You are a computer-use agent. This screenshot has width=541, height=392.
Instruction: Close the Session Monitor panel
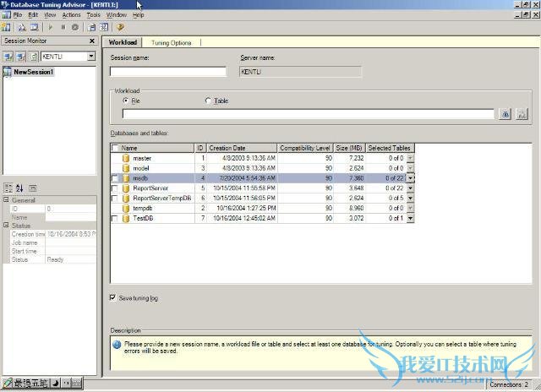tap(91, 41)
